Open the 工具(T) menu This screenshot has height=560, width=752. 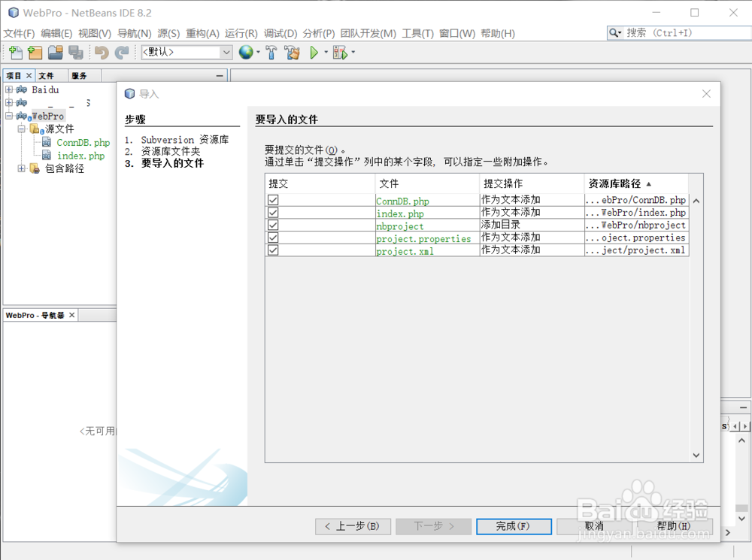tap(417, 33)
